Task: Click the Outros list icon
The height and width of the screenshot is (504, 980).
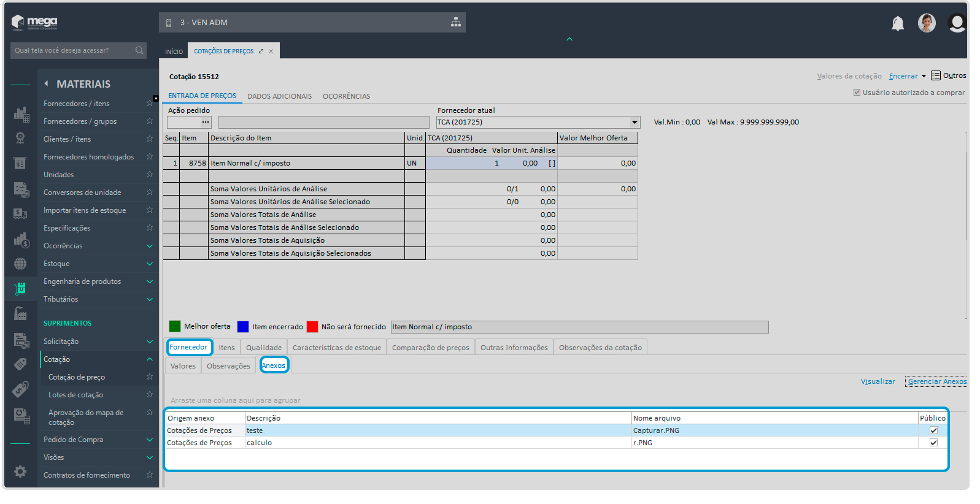Action: [x=936, y=75]
